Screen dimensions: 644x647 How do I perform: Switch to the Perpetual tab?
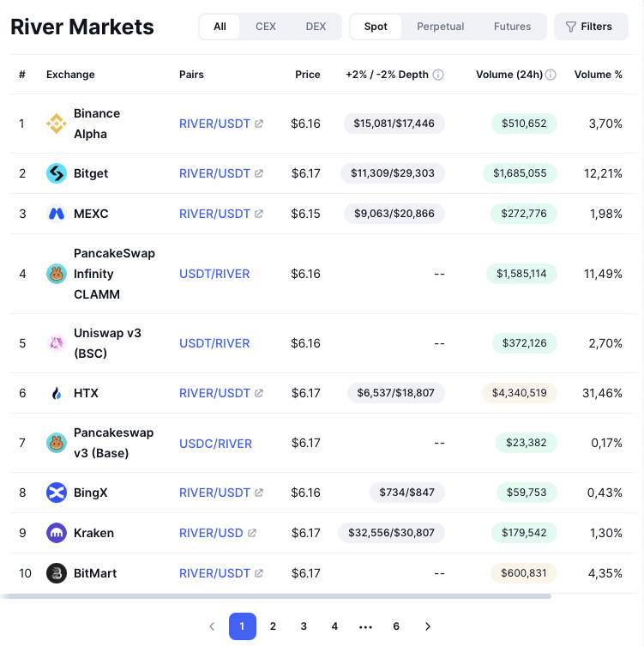coord(440,27)
